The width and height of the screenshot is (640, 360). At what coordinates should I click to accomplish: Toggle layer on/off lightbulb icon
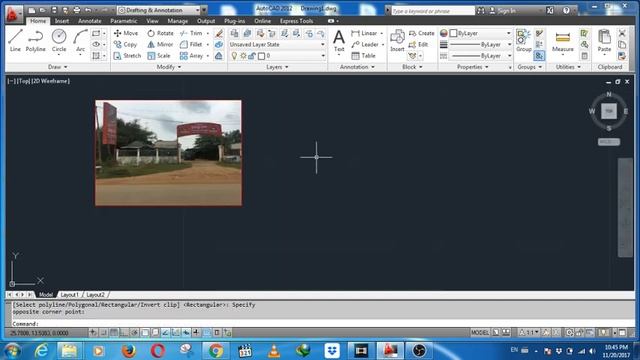click(x=234, y=56)
